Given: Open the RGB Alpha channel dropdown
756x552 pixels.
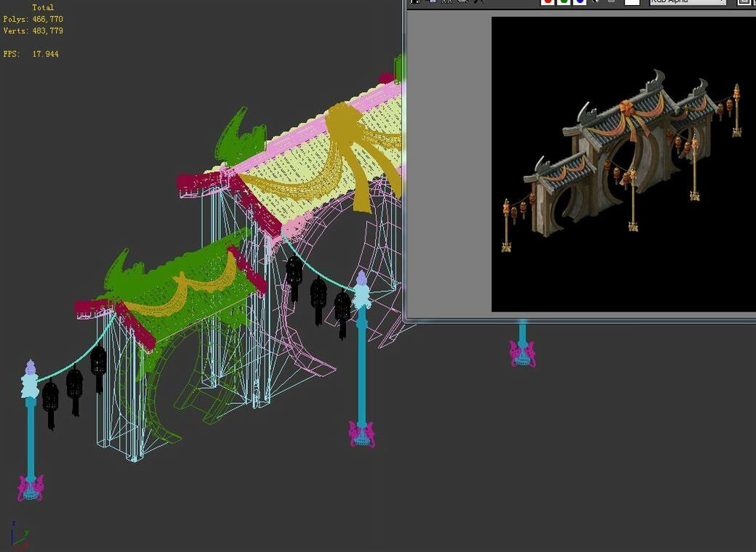Looking at the screenshot, I should click(x=688, y=2).
